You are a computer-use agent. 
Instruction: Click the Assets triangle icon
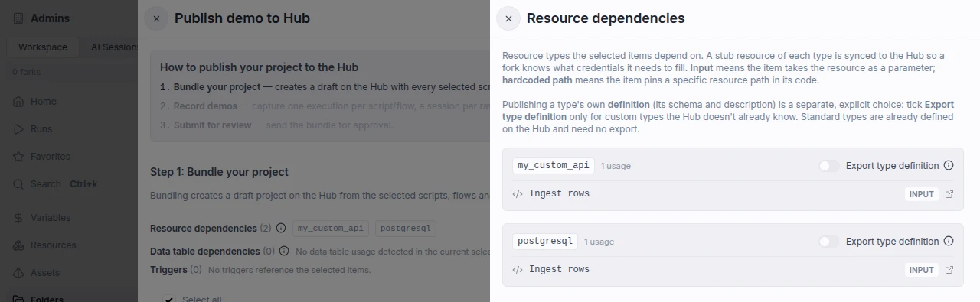tap(18, 273)
